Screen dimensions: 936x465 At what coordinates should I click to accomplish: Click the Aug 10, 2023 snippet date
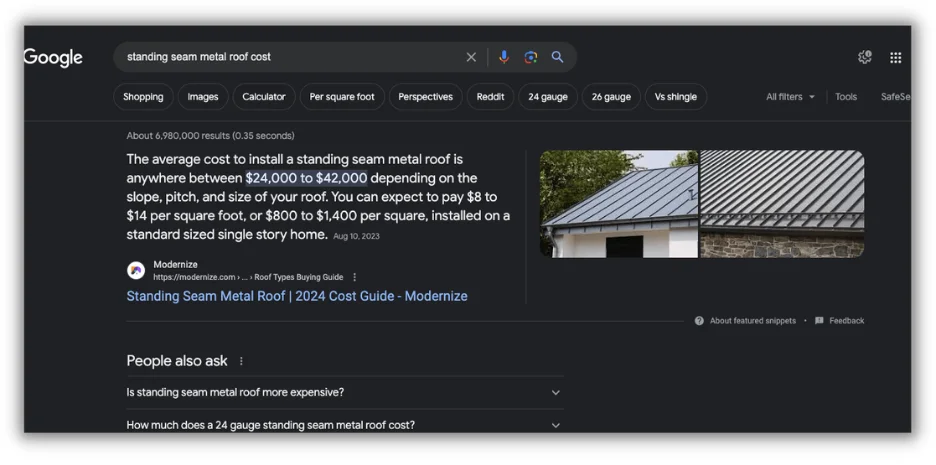click(x=356, y=236)
